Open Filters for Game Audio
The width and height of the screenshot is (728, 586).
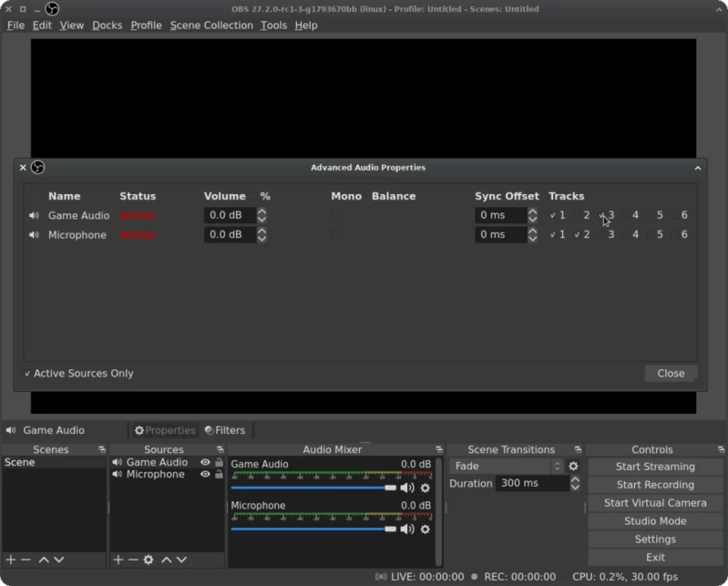[x=225, y=430]
